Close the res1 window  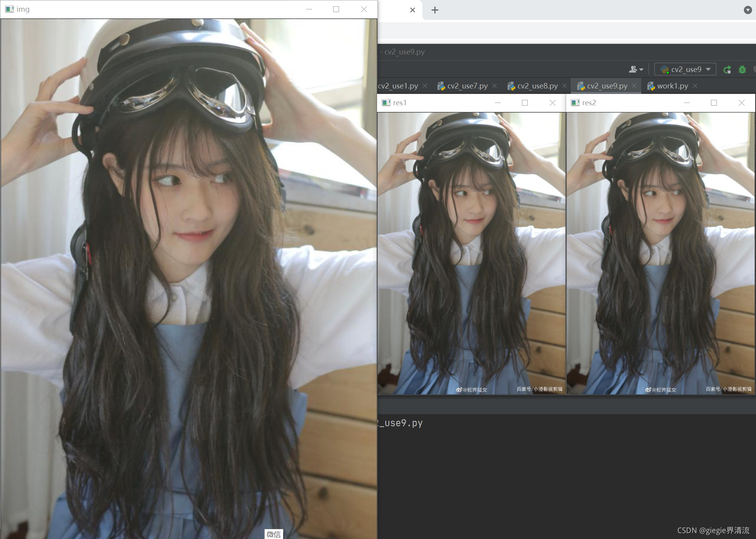coord(552,103)
